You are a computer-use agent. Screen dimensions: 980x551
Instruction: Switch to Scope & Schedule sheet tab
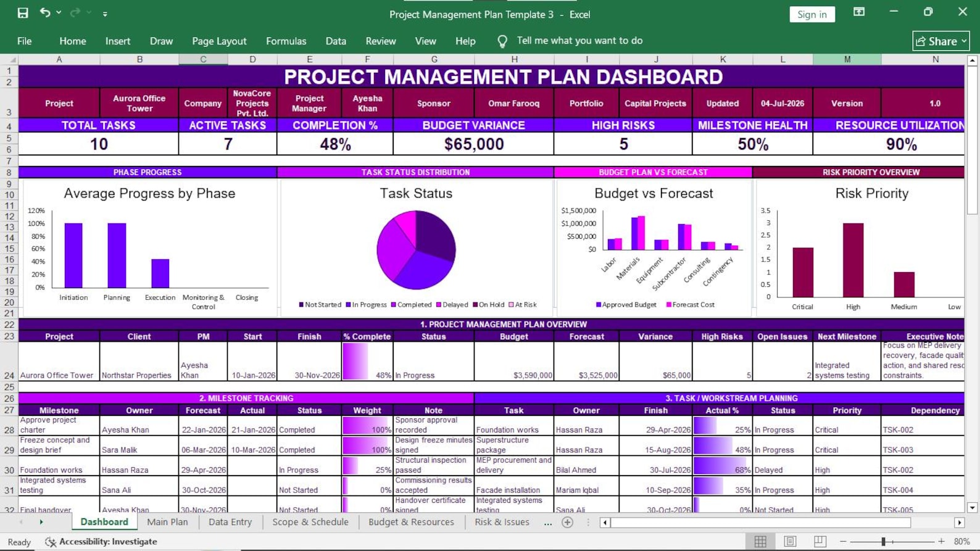(310, 522)
